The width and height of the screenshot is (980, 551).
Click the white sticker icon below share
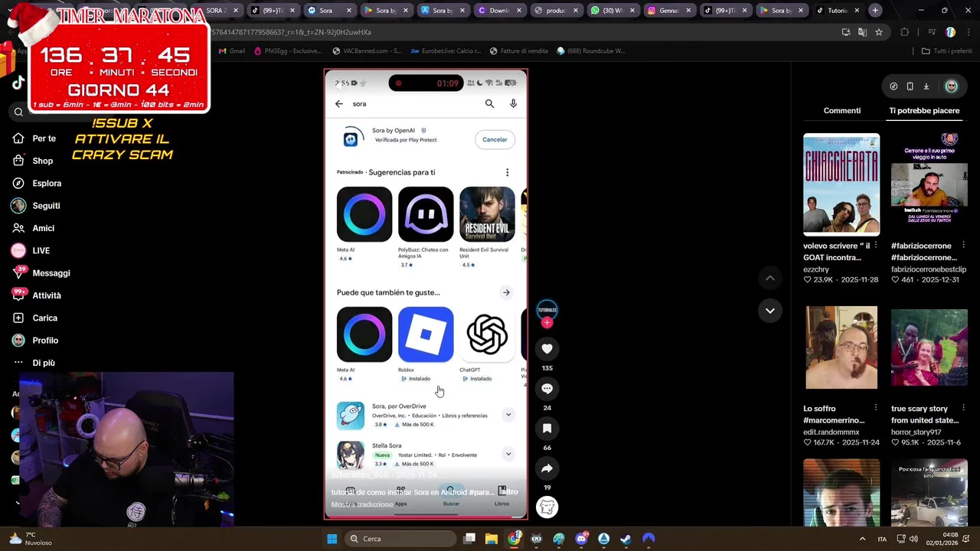pyautogui.click(x=547, y=507)
